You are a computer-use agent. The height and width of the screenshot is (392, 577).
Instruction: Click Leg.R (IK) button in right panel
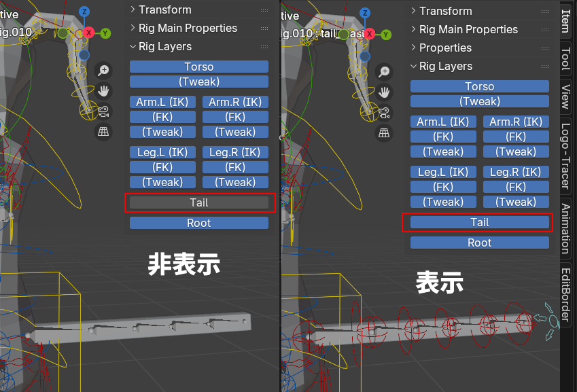pos(516,172)
